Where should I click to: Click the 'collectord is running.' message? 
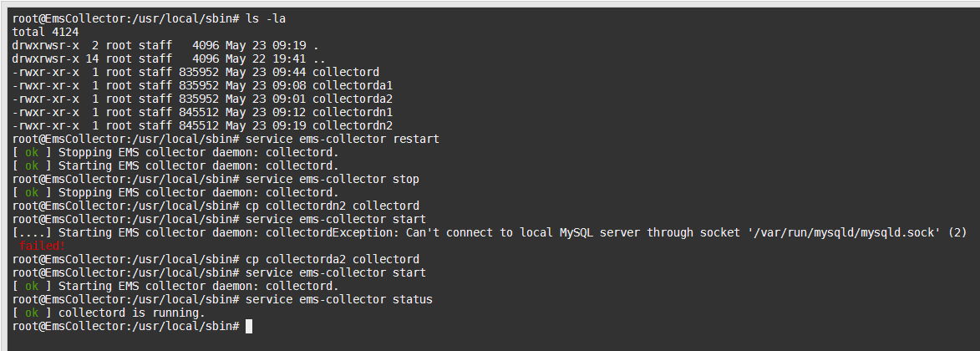click(132, 313)
